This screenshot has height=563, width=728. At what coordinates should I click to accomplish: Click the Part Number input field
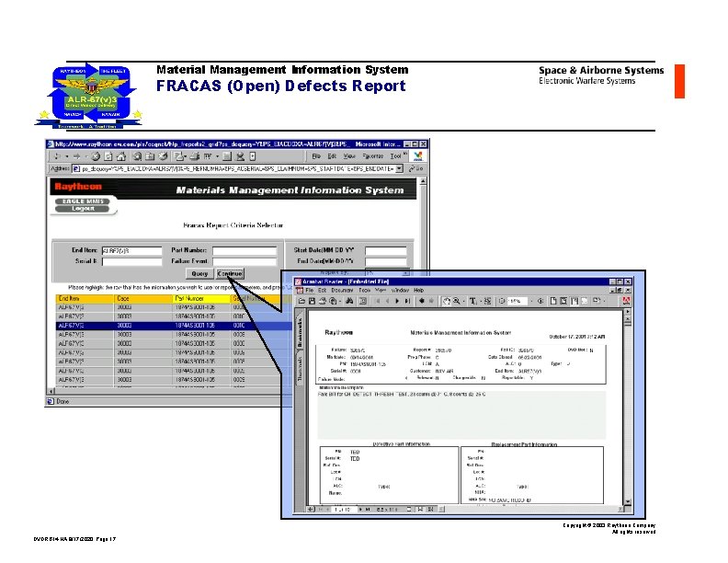245,251
